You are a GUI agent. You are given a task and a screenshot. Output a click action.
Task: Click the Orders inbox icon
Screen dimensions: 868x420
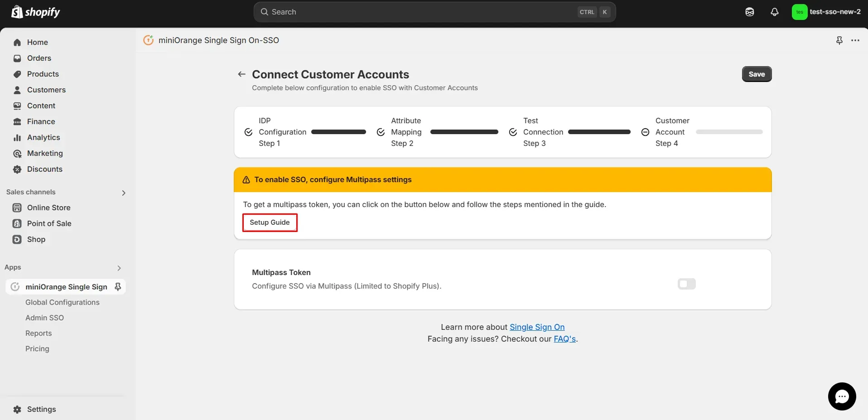[x=17, y=58]
